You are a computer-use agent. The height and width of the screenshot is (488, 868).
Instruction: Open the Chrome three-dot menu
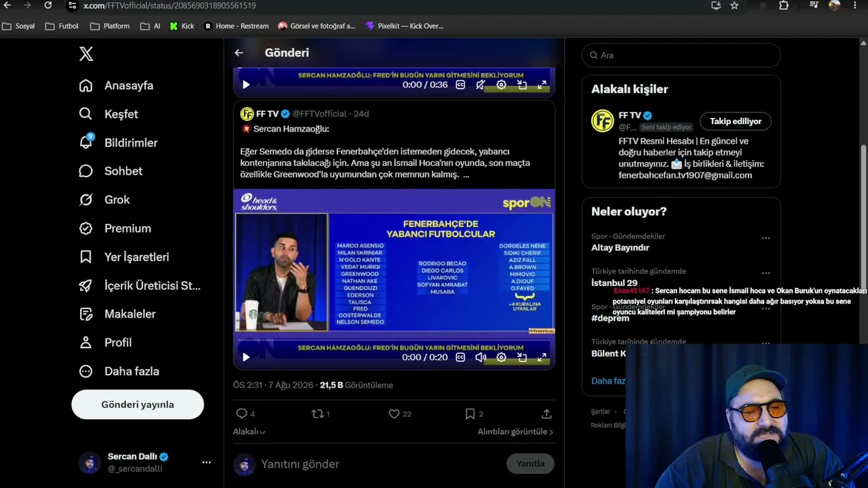[x=855, y=5]
